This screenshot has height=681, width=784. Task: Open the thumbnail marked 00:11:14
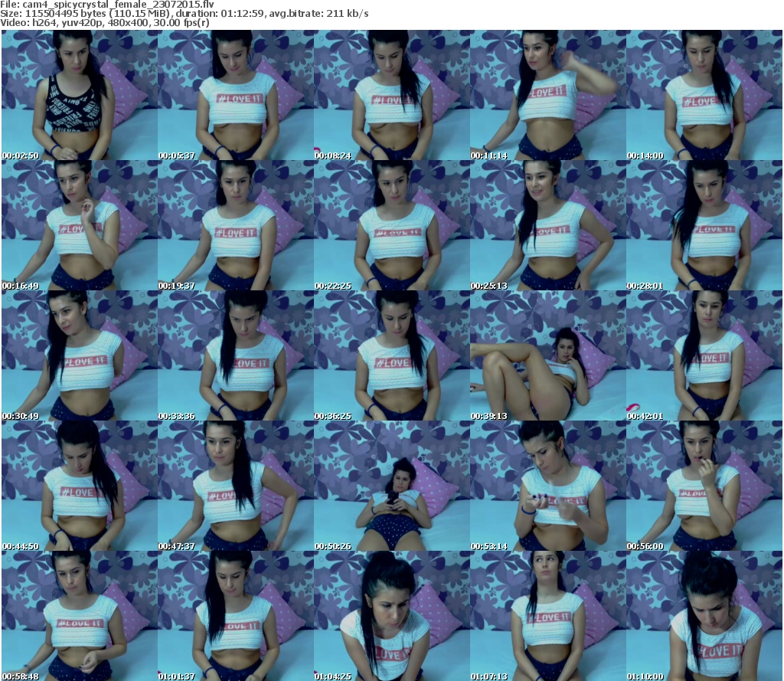point(547,95)
